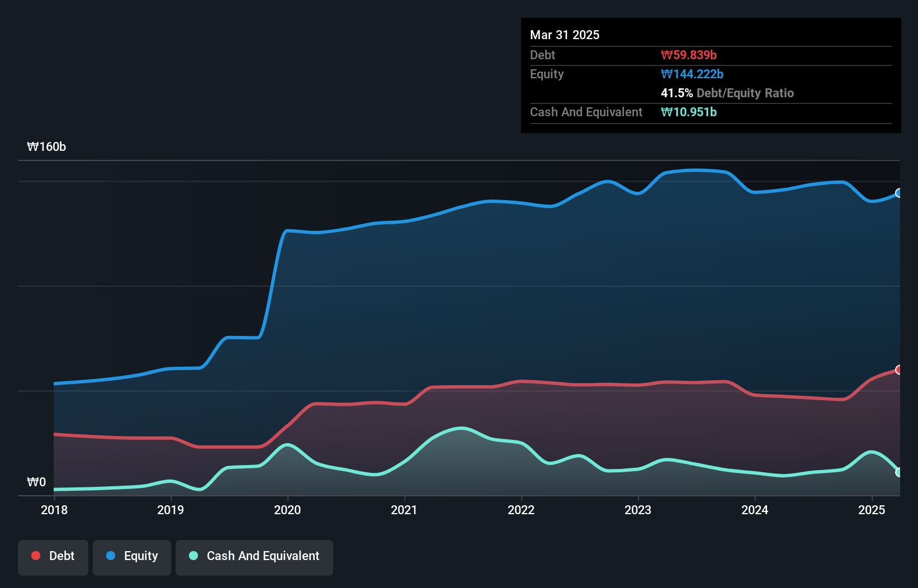Click the ₩0 y-axis label

coord(36,482)
